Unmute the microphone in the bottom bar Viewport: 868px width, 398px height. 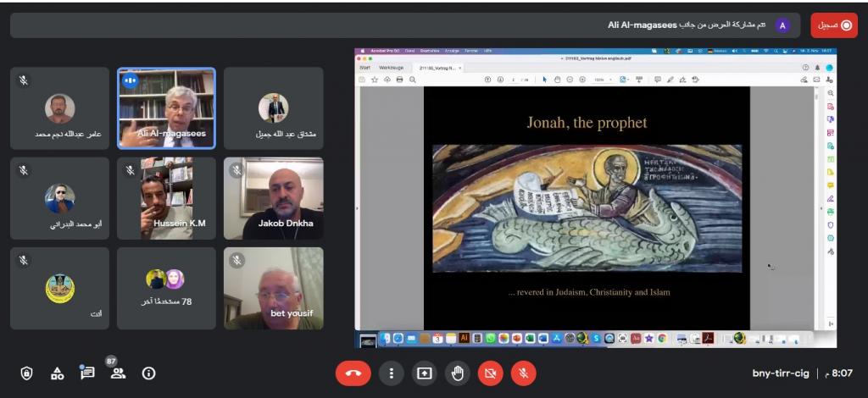pos(524,373)
